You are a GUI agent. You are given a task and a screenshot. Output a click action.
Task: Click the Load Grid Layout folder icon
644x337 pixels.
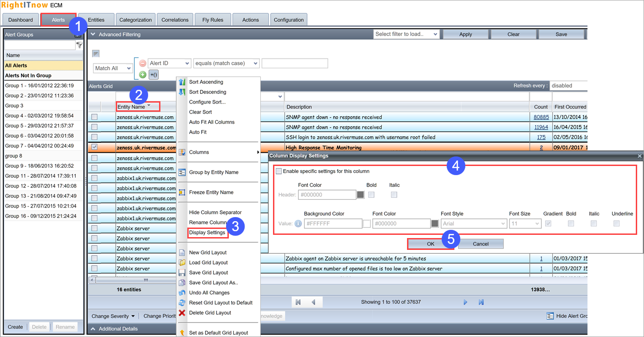[x=182, y=263]
